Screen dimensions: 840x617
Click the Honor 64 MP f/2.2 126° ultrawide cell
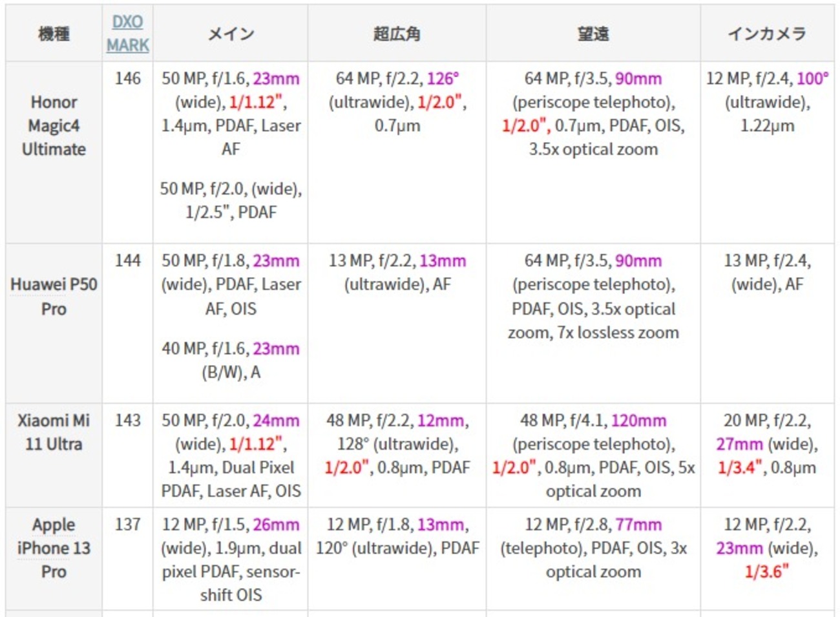pos(397,102)
